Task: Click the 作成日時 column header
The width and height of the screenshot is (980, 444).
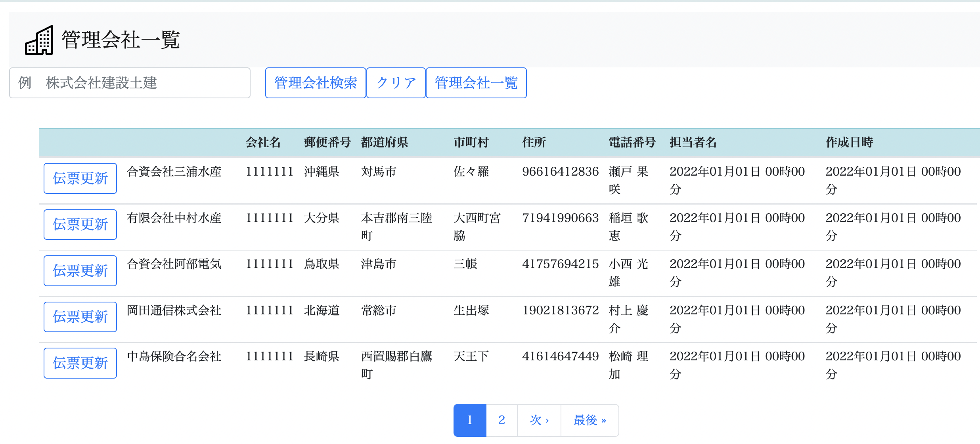Action: 849,142
